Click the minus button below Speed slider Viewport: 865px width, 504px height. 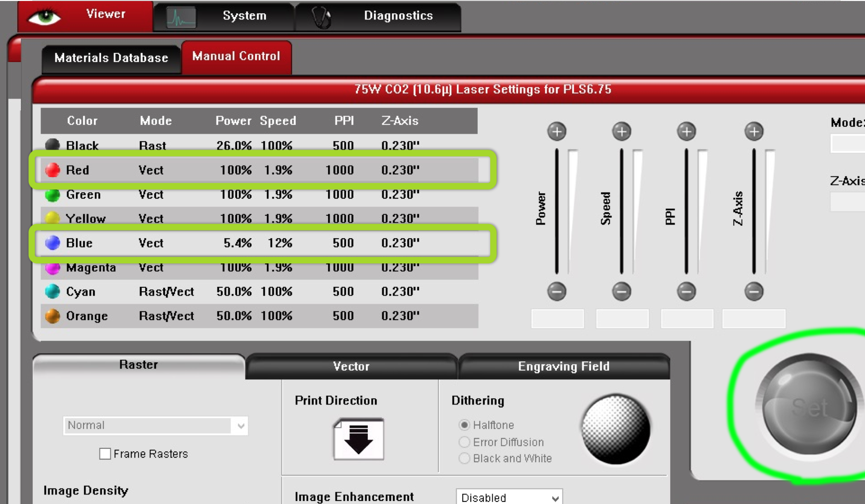(x=621, y=291)
